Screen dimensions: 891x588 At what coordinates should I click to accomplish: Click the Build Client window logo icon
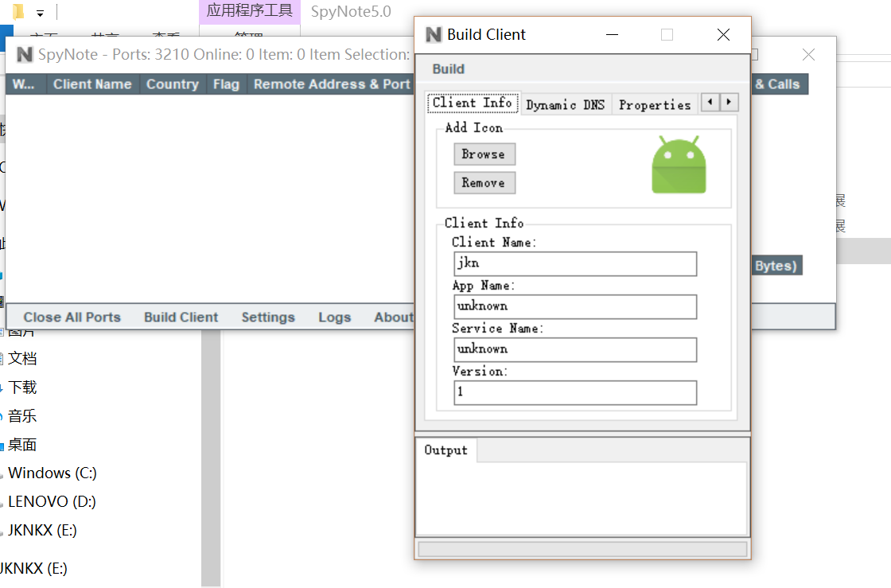[x=434, y=35]
